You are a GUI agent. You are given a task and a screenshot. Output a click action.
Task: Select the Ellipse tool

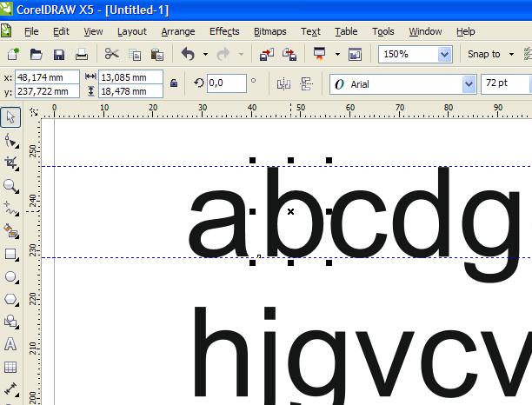10,276
